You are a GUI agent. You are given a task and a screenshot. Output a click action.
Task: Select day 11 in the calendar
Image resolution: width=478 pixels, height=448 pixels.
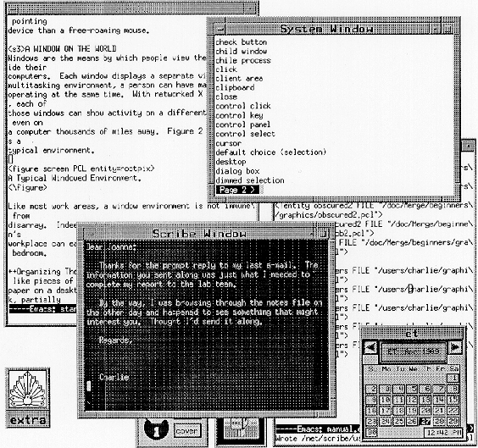(x=398, y=400)
